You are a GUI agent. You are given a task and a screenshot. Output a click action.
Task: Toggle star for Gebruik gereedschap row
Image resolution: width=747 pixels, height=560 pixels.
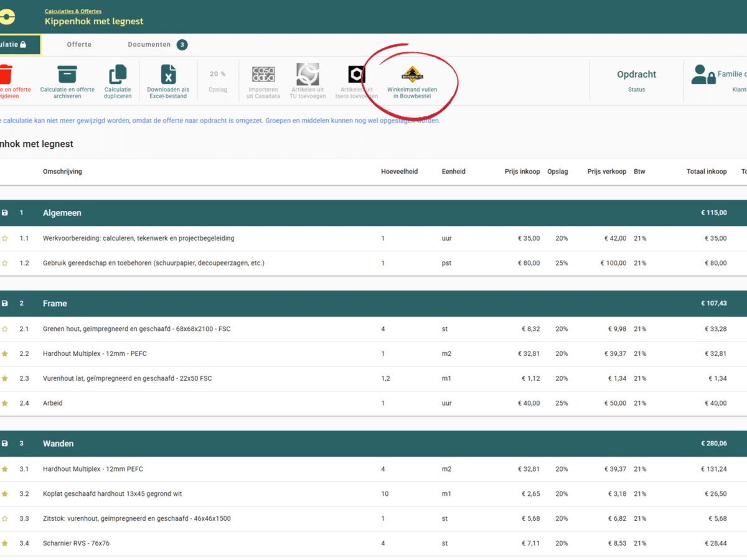[x=5, y=263]
